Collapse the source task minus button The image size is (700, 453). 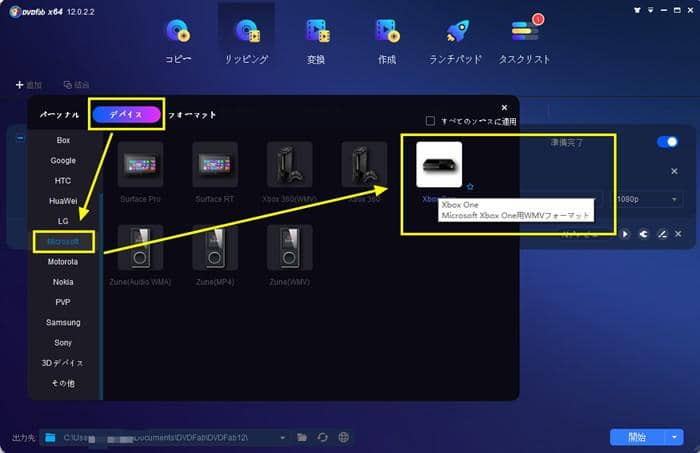tap(20, 138)
